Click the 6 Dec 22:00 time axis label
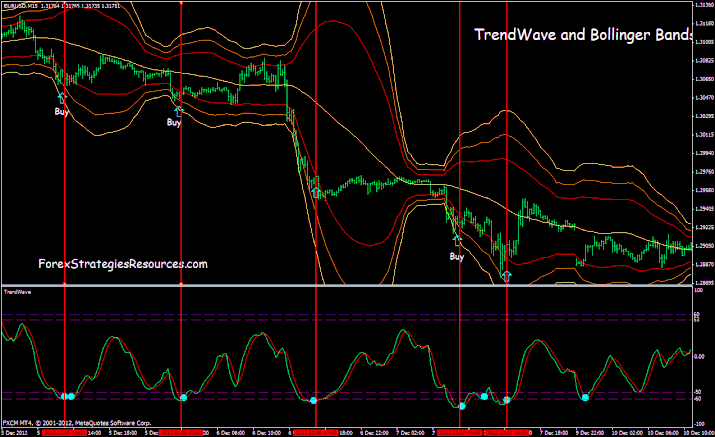The height and width of the screenshot is (437, 715). pos(375,432)
